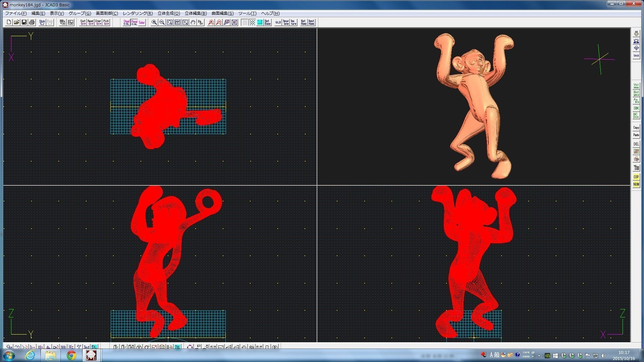Toggle the Rend O.GL render mode
Screen dimensions: 644x362
134,22
